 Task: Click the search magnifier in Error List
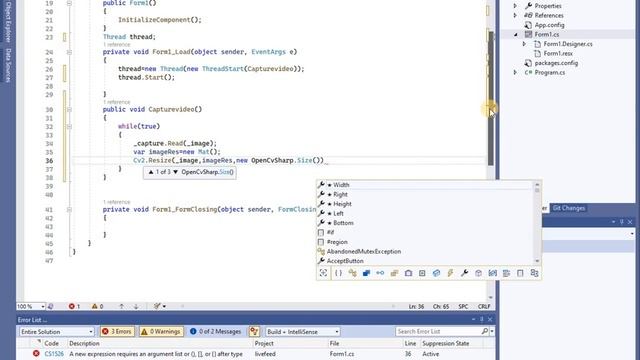(x=484, y=331)
